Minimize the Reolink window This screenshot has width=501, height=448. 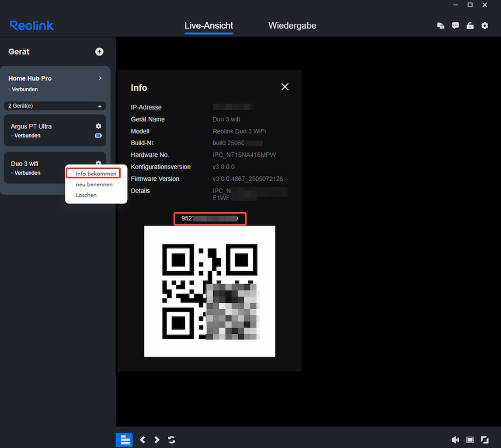(455, 5)
